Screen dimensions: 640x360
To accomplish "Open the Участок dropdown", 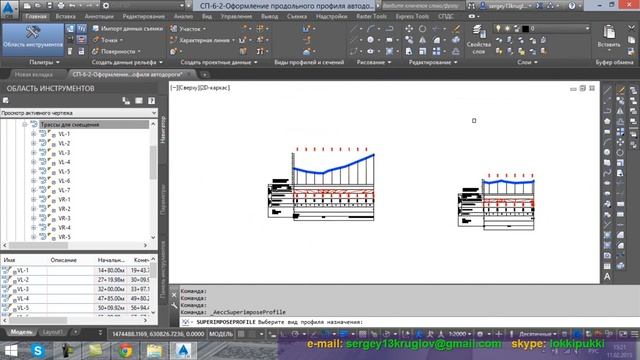I will (188, 29).
